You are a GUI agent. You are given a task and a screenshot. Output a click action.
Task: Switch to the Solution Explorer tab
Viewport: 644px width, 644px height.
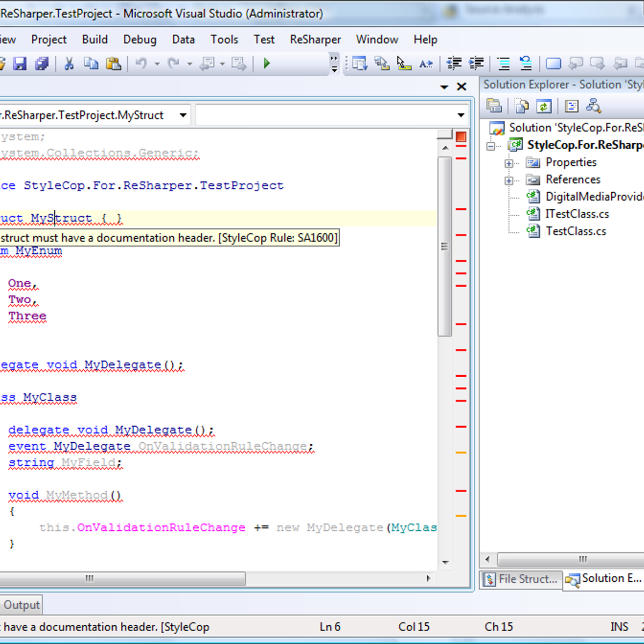pyautogui.click(x=603, y=579)
